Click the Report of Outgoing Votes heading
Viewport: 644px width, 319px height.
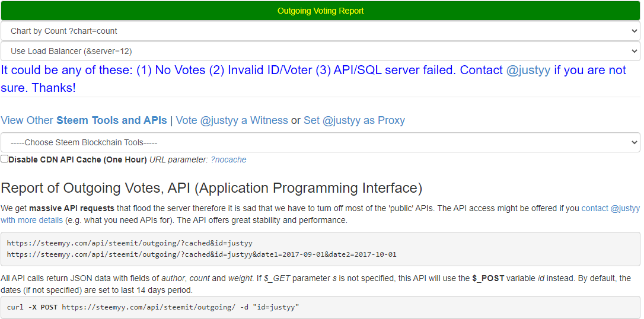(x=212, y=188)
